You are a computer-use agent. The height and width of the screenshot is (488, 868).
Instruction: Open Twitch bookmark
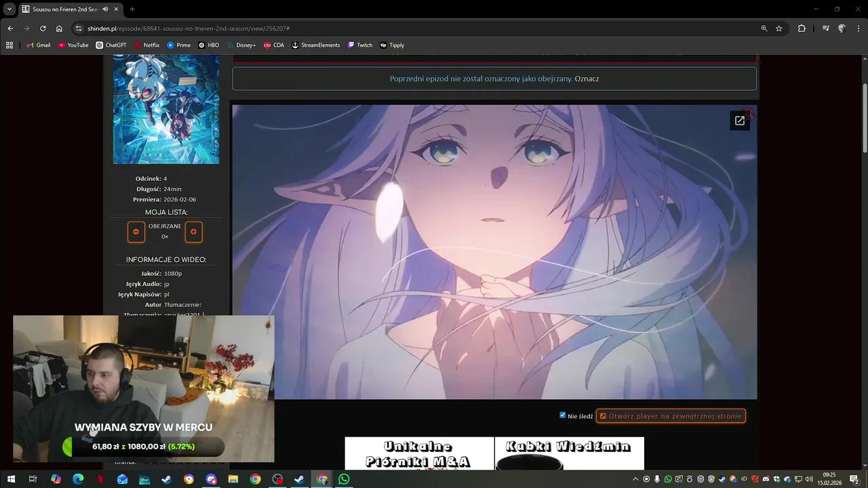click(360, 45)
